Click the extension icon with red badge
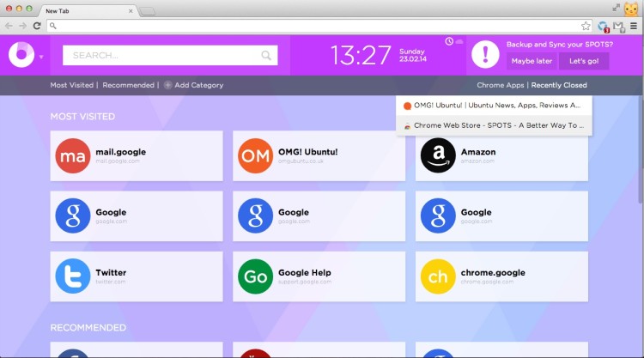Screen dimensions: 644x358 pos(603,27)
